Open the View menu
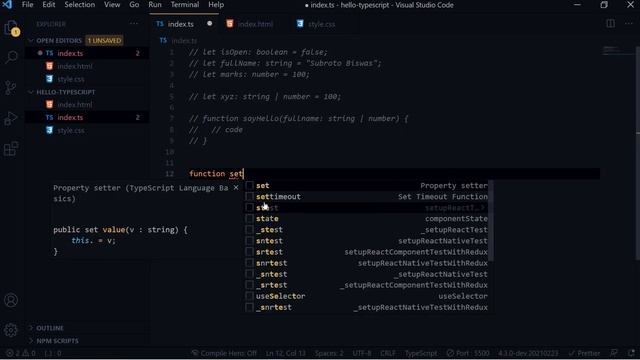640x360 pixels. point(112,5)
